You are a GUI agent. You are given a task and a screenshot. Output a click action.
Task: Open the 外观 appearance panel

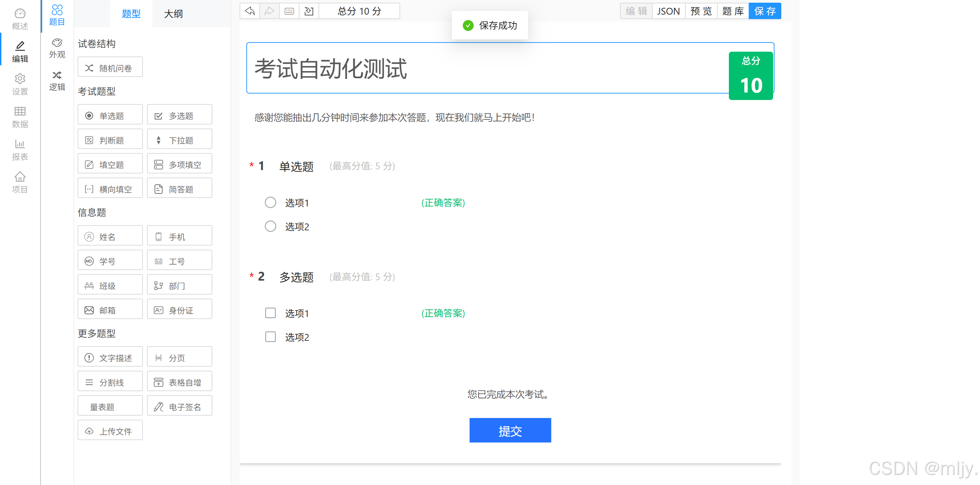(57, 48)
